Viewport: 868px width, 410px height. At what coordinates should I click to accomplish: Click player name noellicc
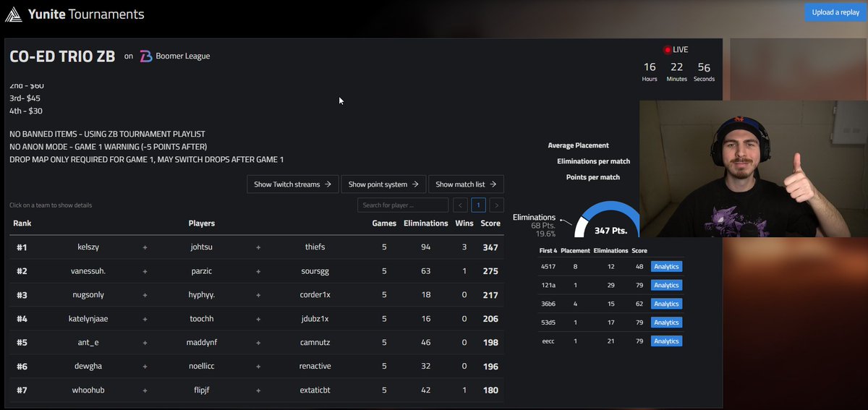tap(201, 367)
